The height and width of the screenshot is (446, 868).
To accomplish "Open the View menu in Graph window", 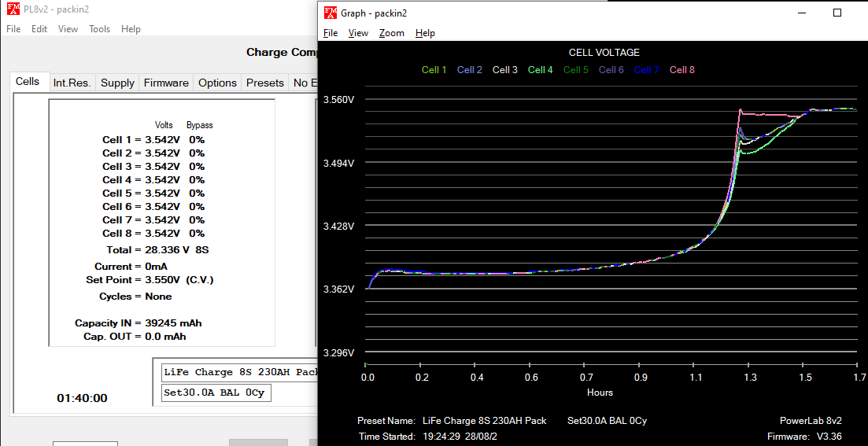I will click(x=358, y=33).
